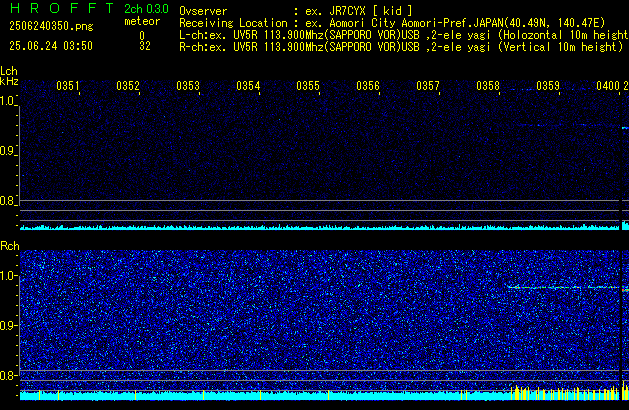Click the Rch 0.9 frequency tick
629x410 pixels.
(x=8, y=325)
